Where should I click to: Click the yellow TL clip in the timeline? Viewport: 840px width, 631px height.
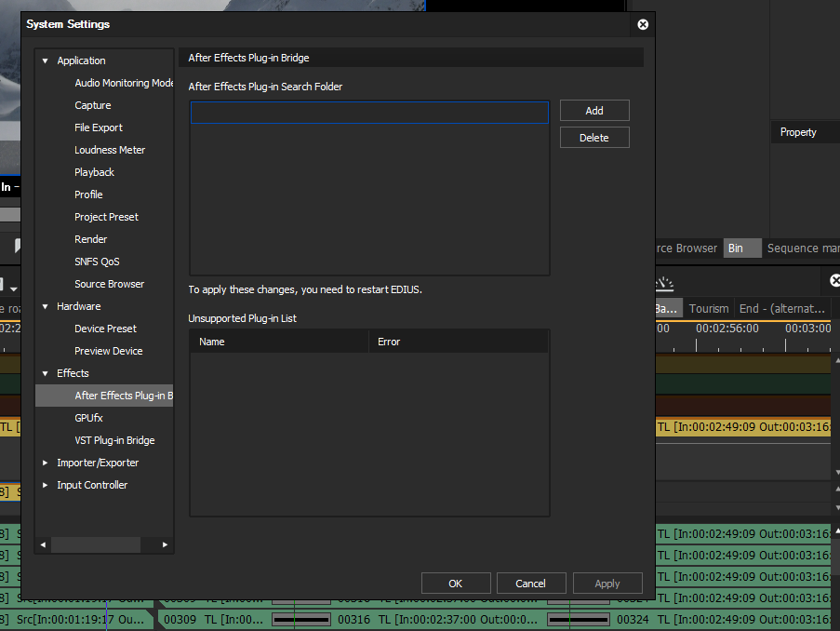(x=743, y=427)
